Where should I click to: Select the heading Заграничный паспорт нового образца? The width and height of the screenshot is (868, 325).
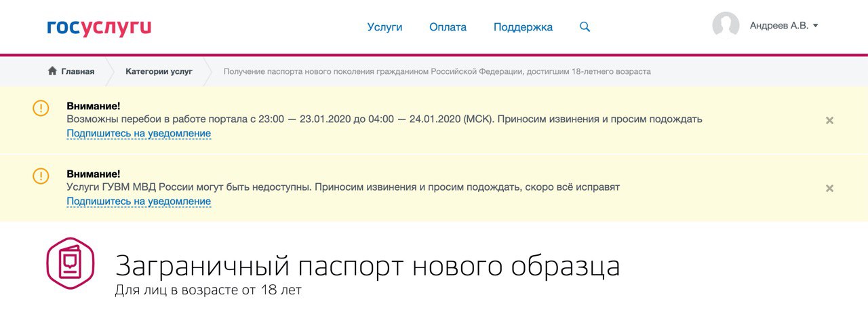click(x=368, y=266)
